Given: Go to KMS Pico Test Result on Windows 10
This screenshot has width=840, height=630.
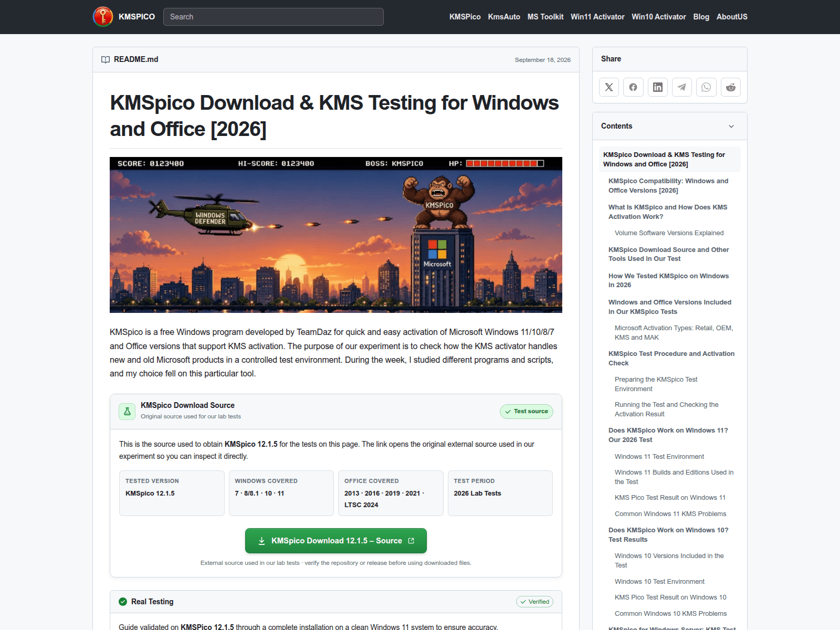Looking at the screenshot, I should pyautogui.click(x=670, y=597).
